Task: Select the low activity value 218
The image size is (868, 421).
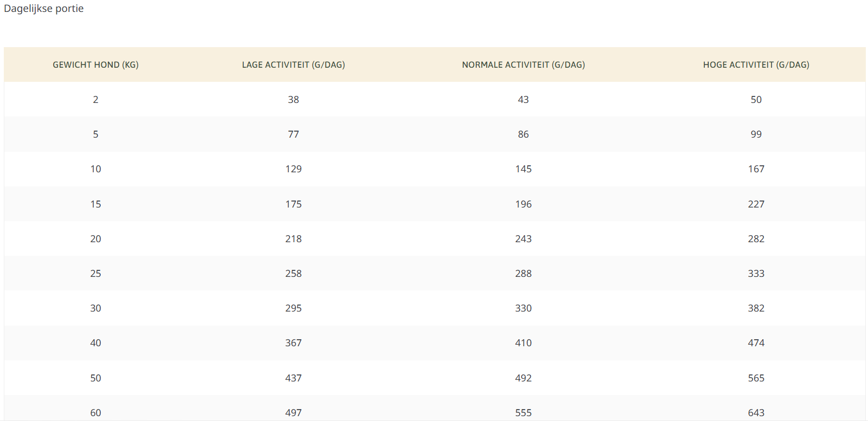Action: (293, 239)
